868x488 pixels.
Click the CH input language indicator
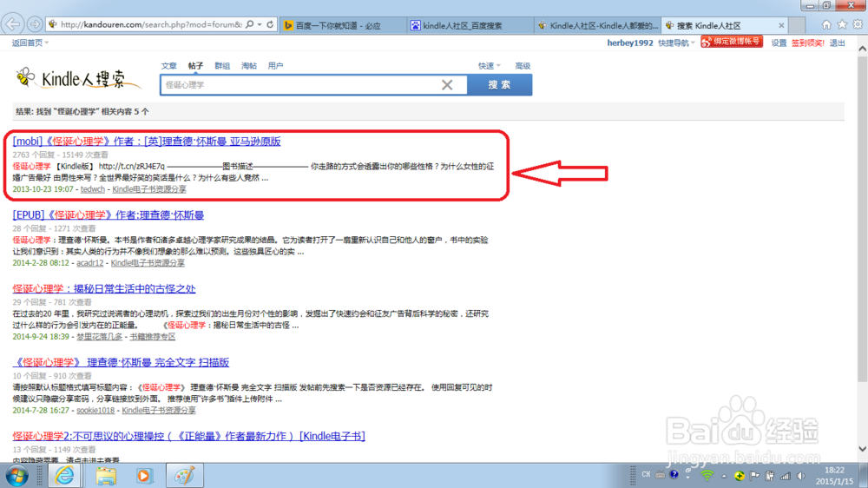pyautogui.click(x=646, y=475)
